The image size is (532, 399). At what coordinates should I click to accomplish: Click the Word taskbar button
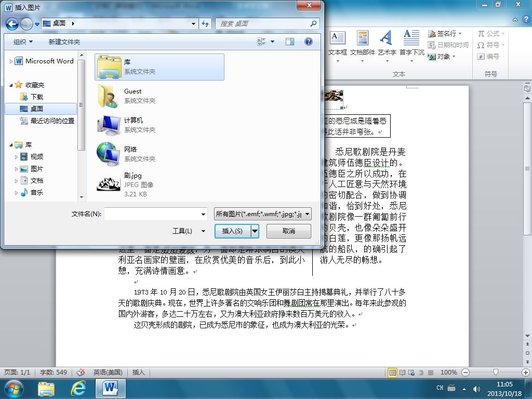[x=111, y=389]
